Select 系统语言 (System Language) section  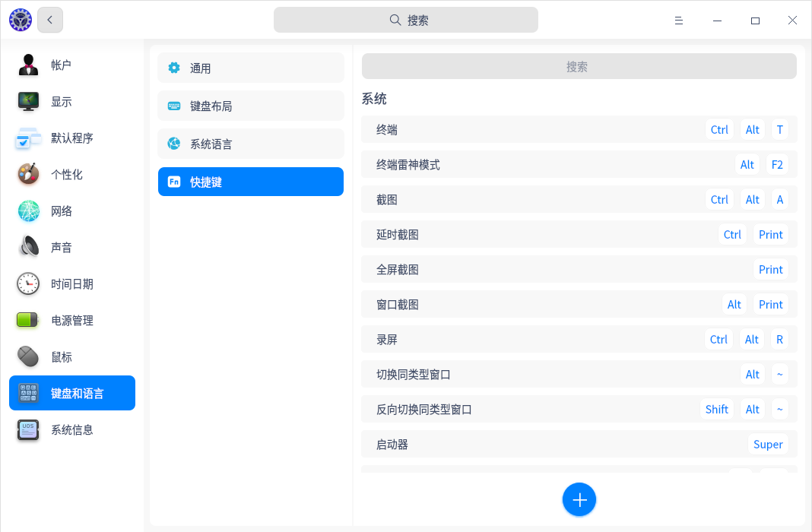point(251,144)
